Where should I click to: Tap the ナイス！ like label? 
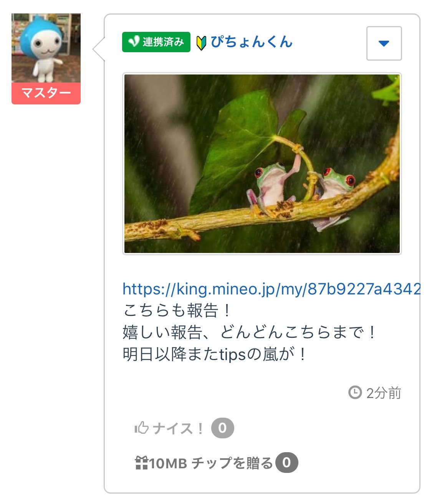(178, 428)
